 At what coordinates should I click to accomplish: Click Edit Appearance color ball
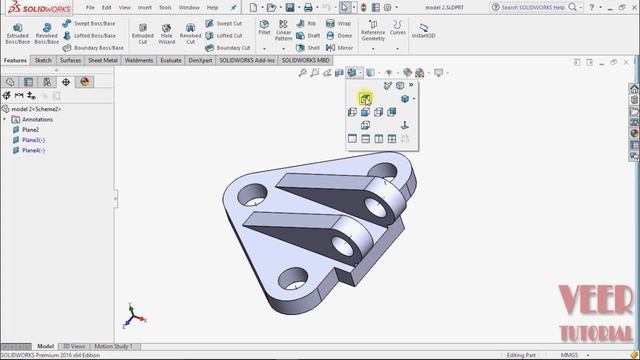(x=407, y=73)
